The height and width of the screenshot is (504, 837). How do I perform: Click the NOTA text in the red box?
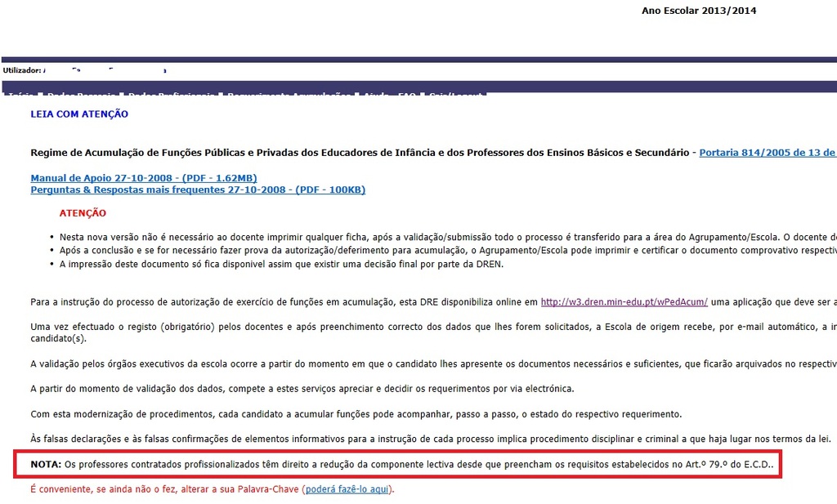[x=45, y=465]
